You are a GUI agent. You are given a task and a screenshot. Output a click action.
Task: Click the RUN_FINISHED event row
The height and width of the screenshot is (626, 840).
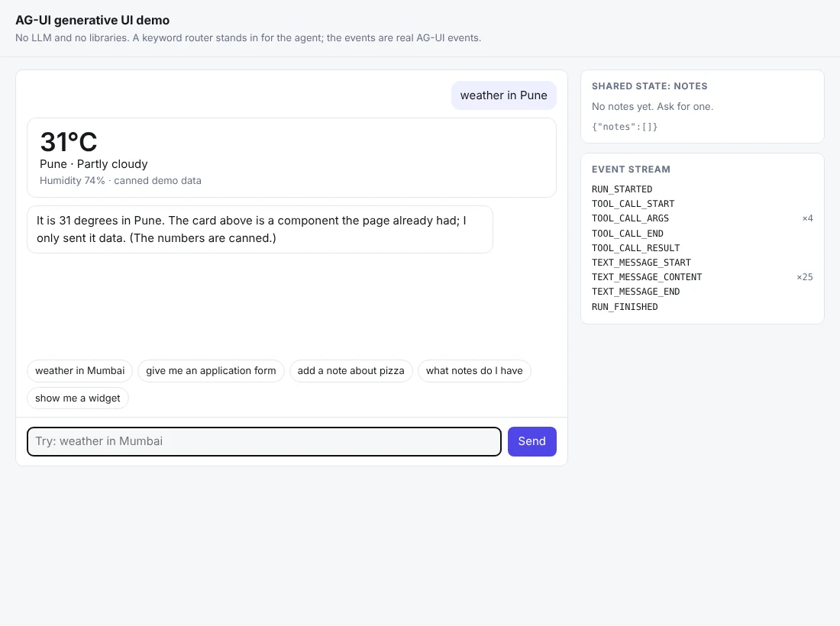coord(703,307)
